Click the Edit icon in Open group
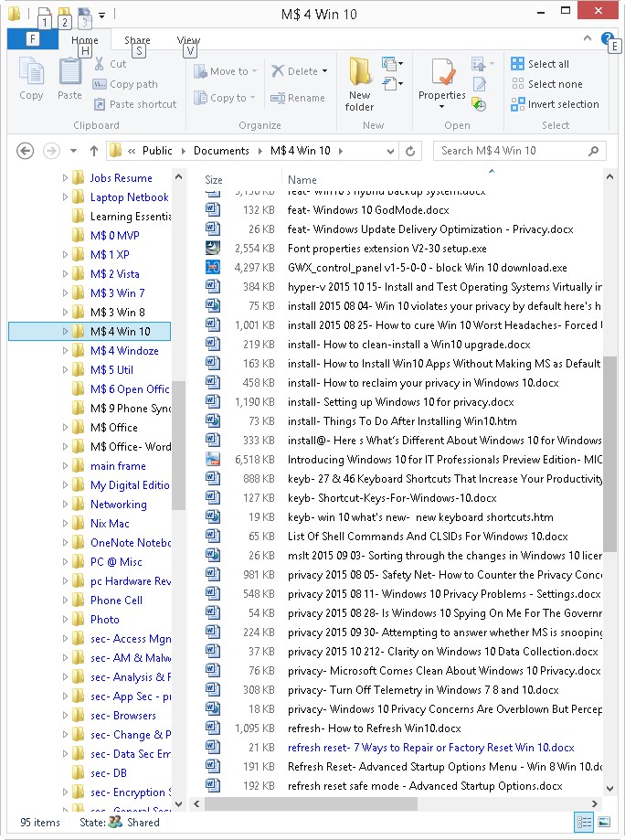Viewport: 625px width, 840px height. [480, 84]
